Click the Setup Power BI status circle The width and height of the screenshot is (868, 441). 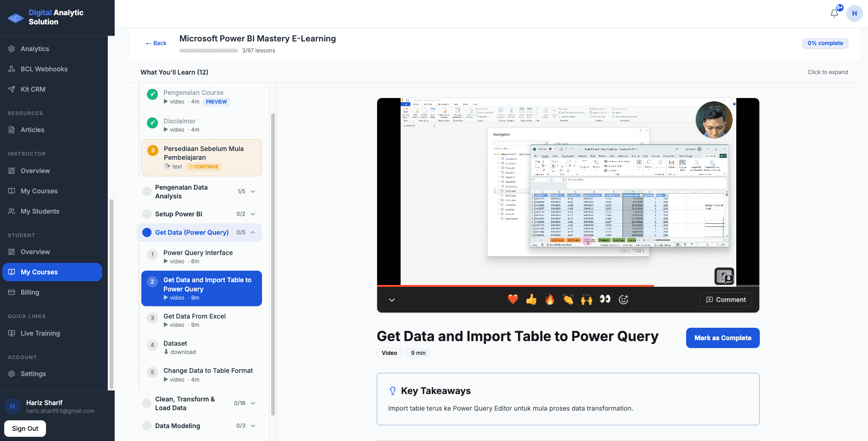pos(147,214)
